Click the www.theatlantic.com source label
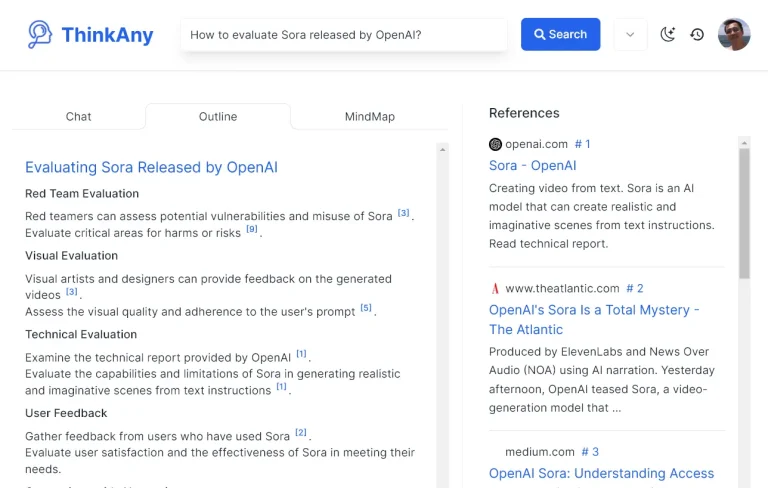Viewport: 768px width, 488px height. pos(562,289)
